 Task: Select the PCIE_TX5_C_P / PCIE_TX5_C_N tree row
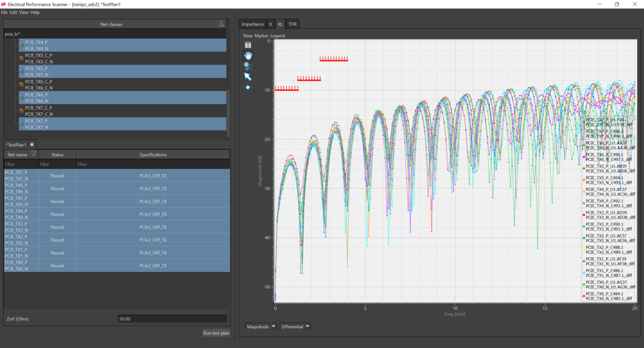pos(122,58)
